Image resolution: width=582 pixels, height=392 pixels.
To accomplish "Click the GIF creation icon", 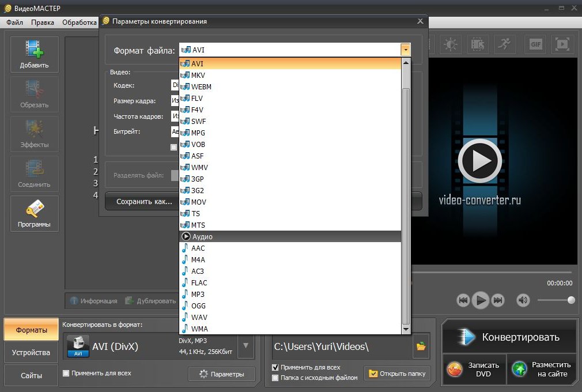I will point(535,44).
